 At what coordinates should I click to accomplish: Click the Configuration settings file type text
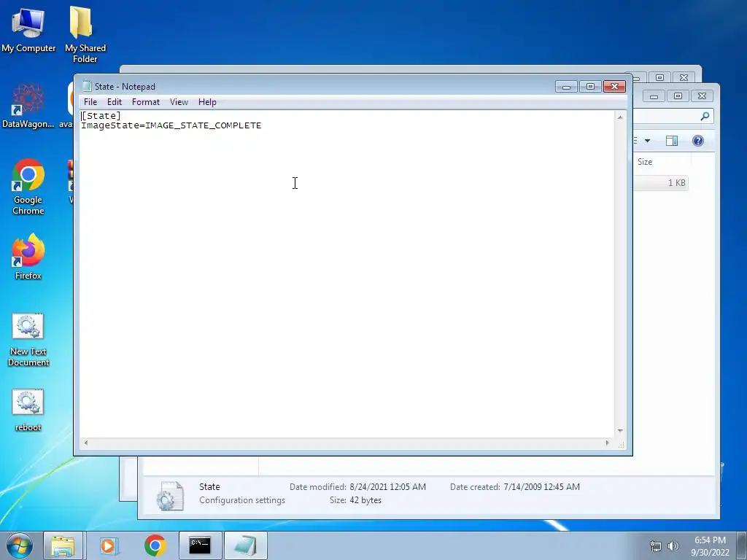pyautogui.click(x=242, y=500)
